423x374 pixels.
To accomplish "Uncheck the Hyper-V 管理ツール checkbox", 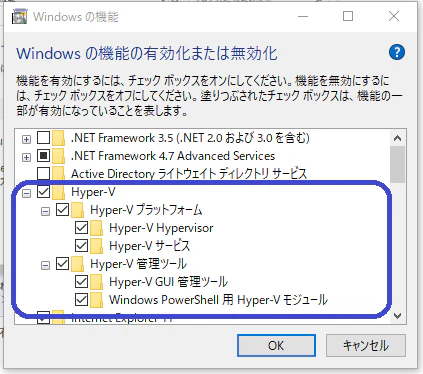I will click(x=62, y=264).
